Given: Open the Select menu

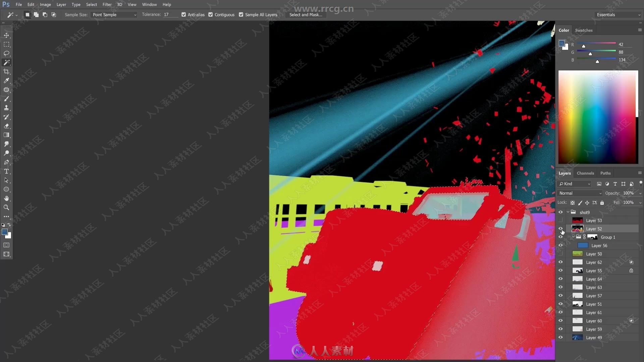Looking at the screenshot, I should [x=91, y=4].
